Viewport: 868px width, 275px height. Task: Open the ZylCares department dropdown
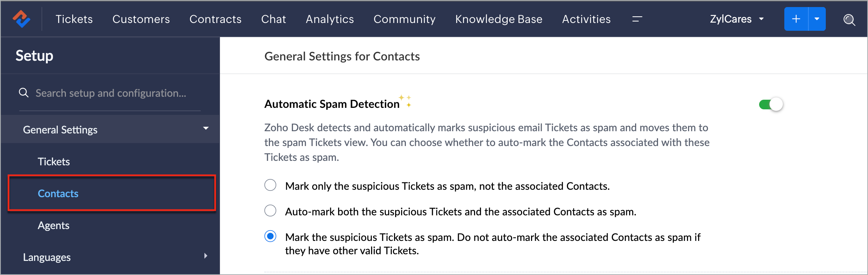coord(737,19)
